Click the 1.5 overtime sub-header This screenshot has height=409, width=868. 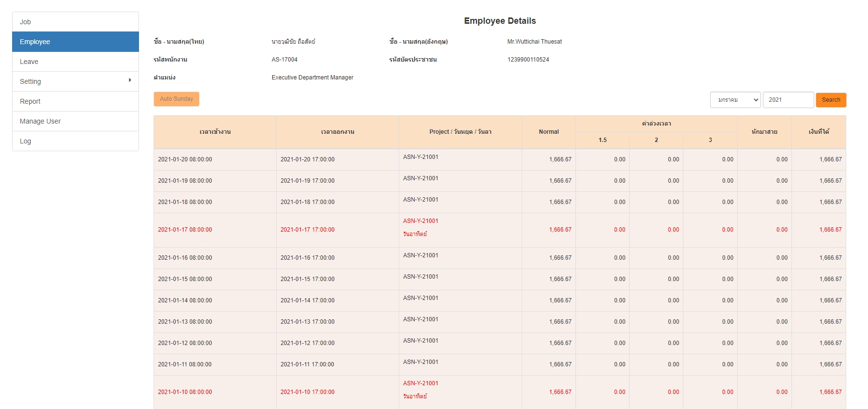(603, 140)
